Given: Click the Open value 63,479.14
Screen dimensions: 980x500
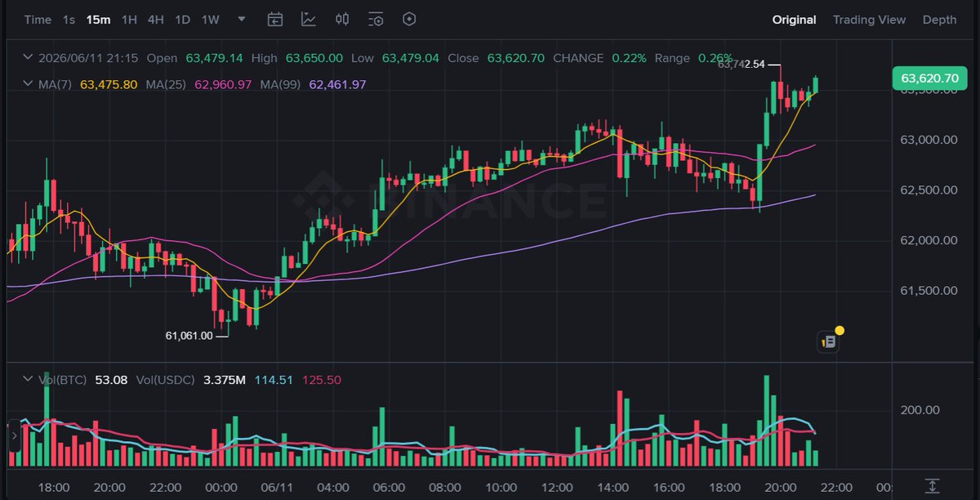Looking at the screenshot, I should (x=215, y=58).
